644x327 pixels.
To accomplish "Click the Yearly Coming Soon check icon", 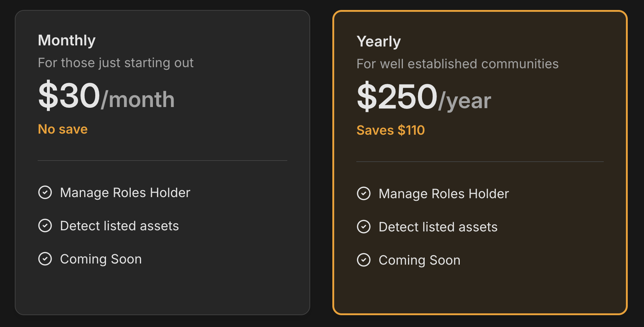I will click(364, 260).
